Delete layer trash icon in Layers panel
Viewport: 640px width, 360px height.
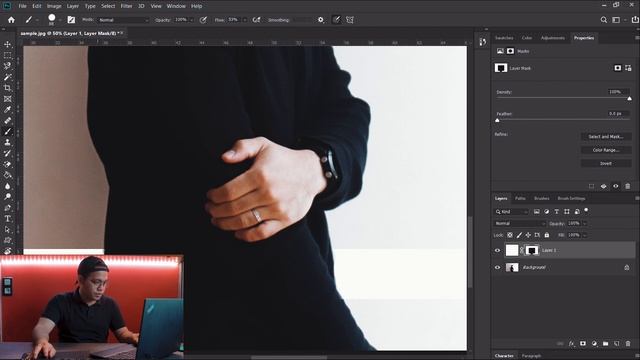coord(628,344)
